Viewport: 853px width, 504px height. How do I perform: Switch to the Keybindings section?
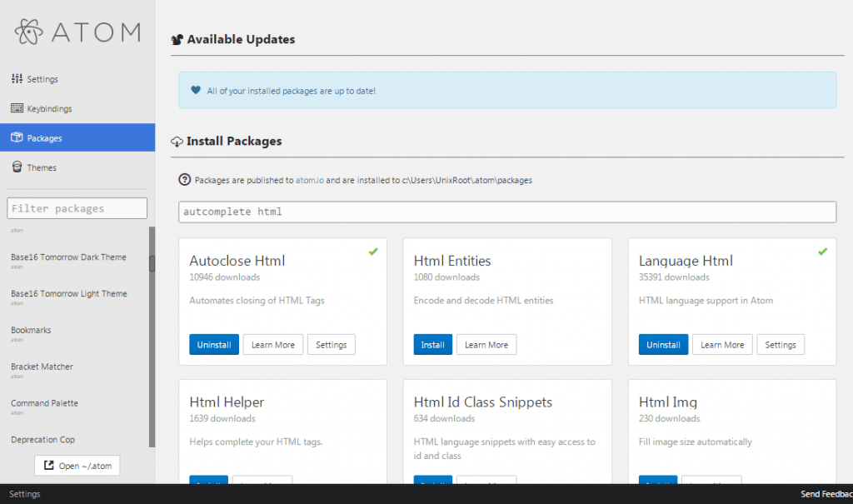coord(47,107)
